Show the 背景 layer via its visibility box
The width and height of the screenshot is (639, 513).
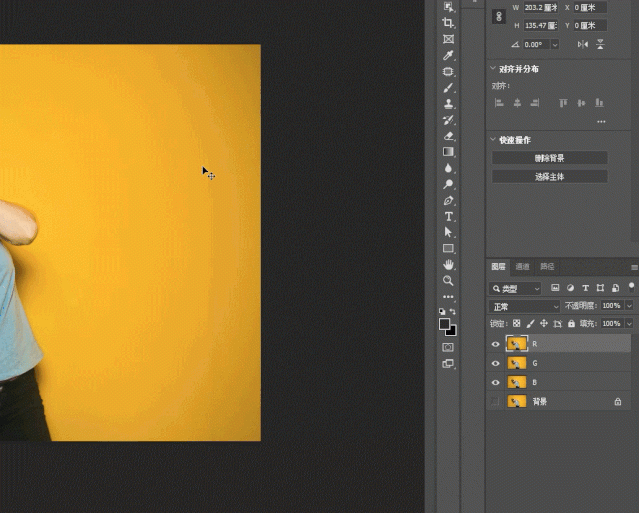[496, 402]
